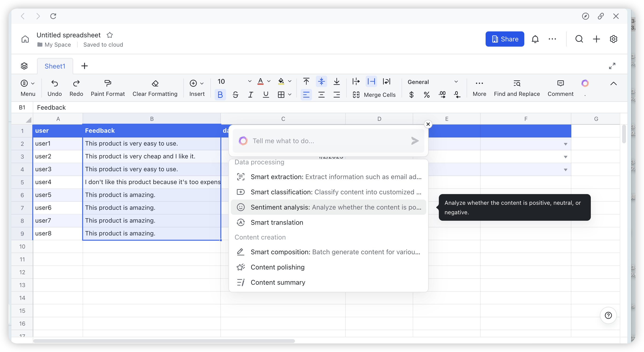644x352 pixels.
Task: Click the currency format dollar icon
Action: pyautogui.click(x=412, y=95)
